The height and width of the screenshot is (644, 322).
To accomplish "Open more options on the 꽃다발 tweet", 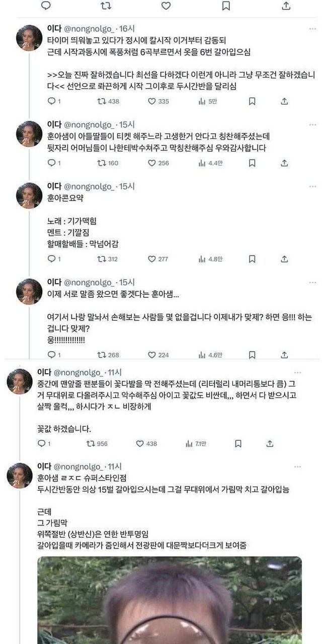I will (297, 372).
